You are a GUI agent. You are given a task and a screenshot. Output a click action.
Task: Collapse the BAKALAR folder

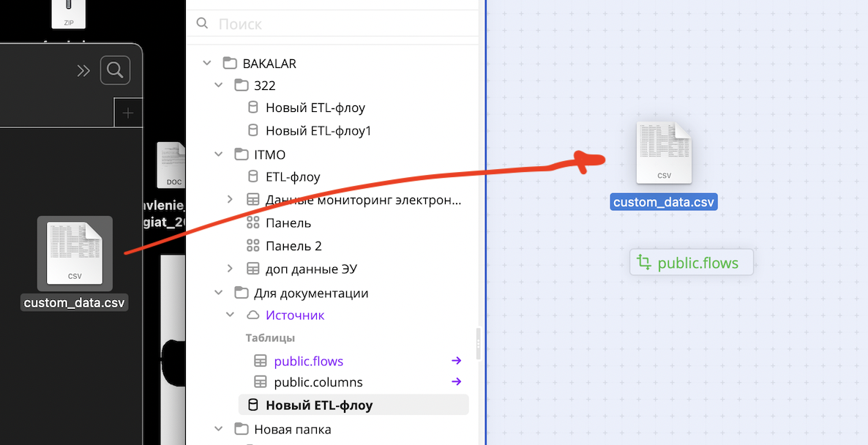pyautogui.click(x=206, y=63)
